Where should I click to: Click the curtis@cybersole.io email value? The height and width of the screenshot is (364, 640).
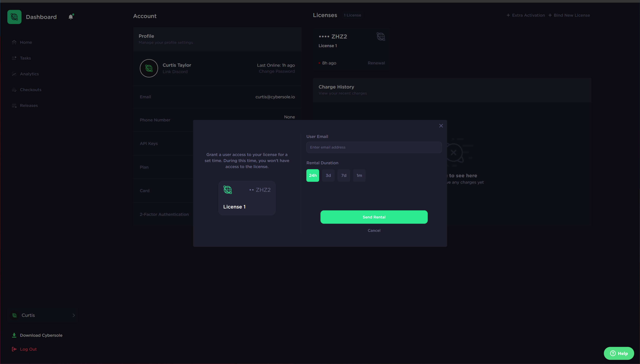coord(275,97)
